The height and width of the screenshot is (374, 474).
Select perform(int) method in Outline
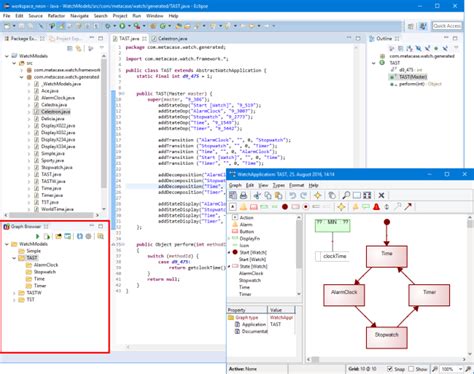click(412, 84)
